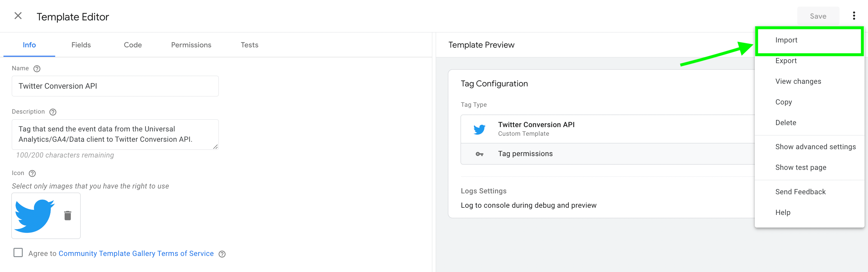Click the Twitter bird in Tag Type preview

pos(479,129)
